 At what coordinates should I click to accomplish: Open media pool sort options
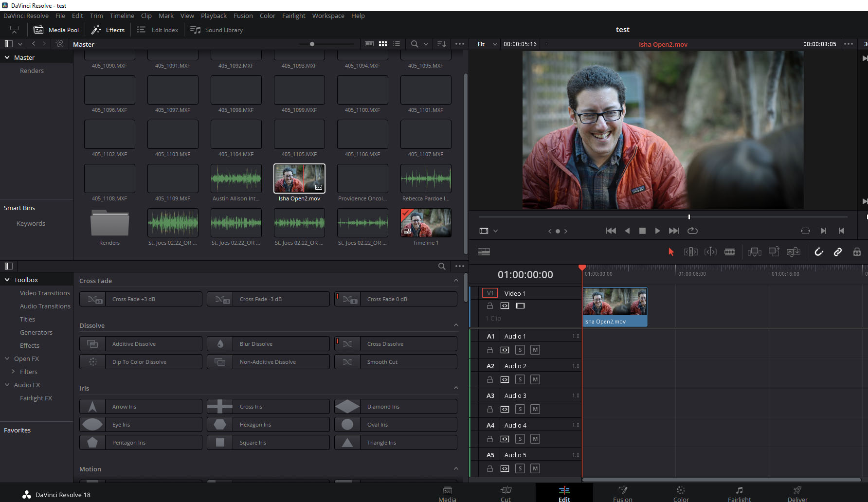click(442, 44)
